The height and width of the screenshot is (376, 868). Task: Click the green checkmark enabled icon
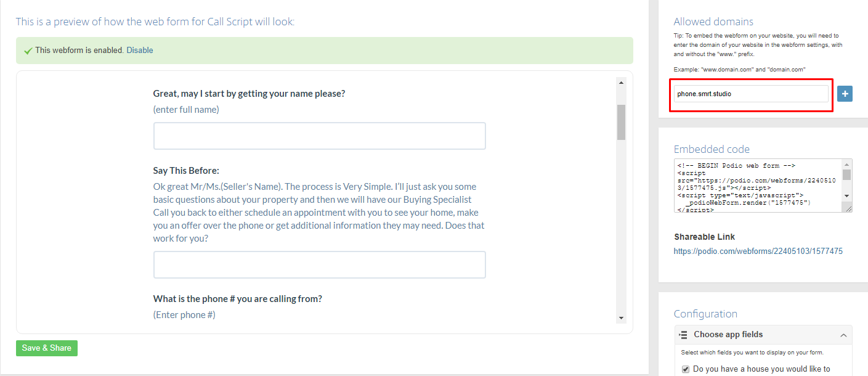tap(28, 51)
